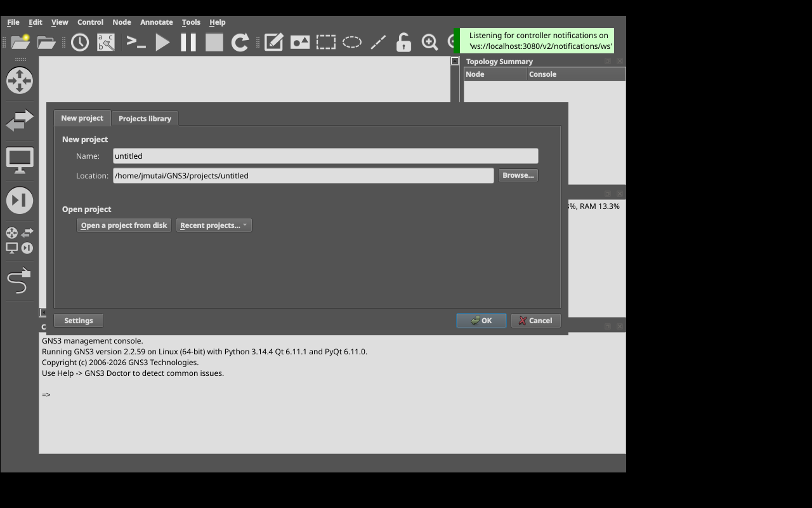This screenshot has height=508, width=812.
Task: Click the project Name input field
Action: (x=325, y=156)
